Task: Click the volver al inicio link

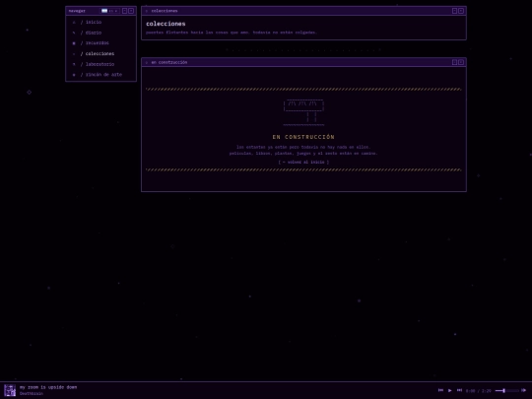Action: click(303, 163)
